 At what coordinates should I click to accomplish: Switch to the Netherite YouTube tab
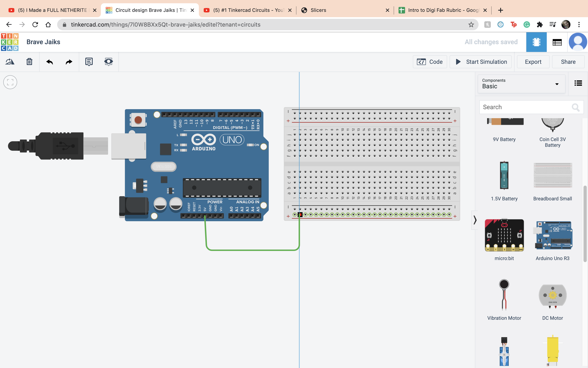(x=52, y=10)
